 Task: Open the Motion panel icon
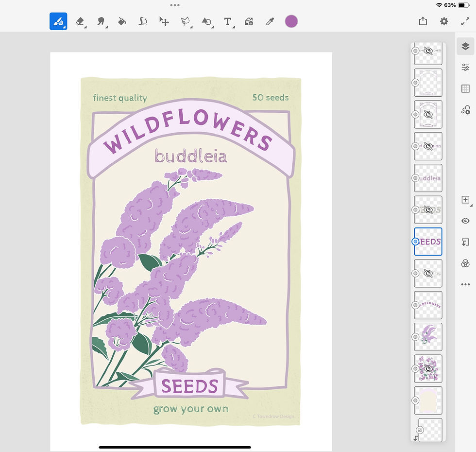pos(466,110)
